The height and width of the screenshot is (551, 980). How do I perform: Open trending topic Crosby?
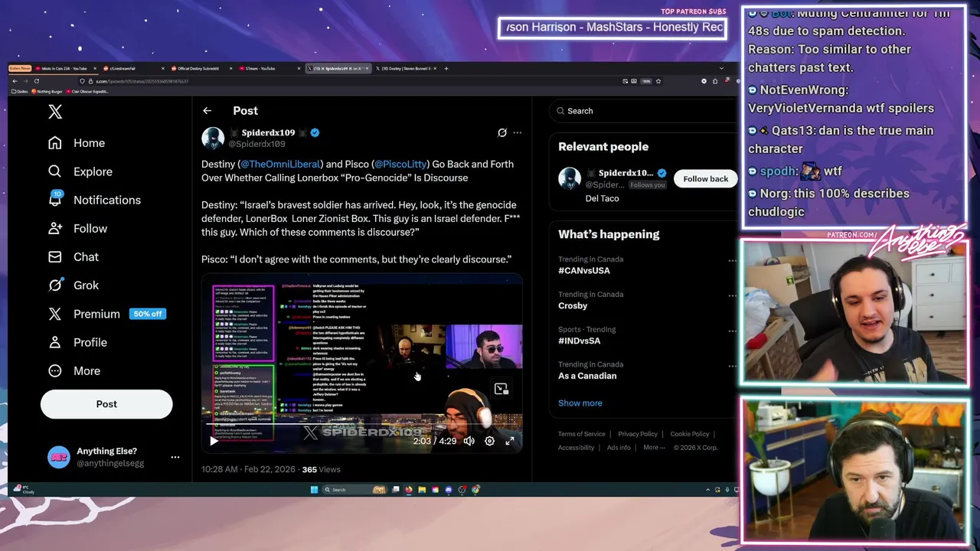click(573, 305)
